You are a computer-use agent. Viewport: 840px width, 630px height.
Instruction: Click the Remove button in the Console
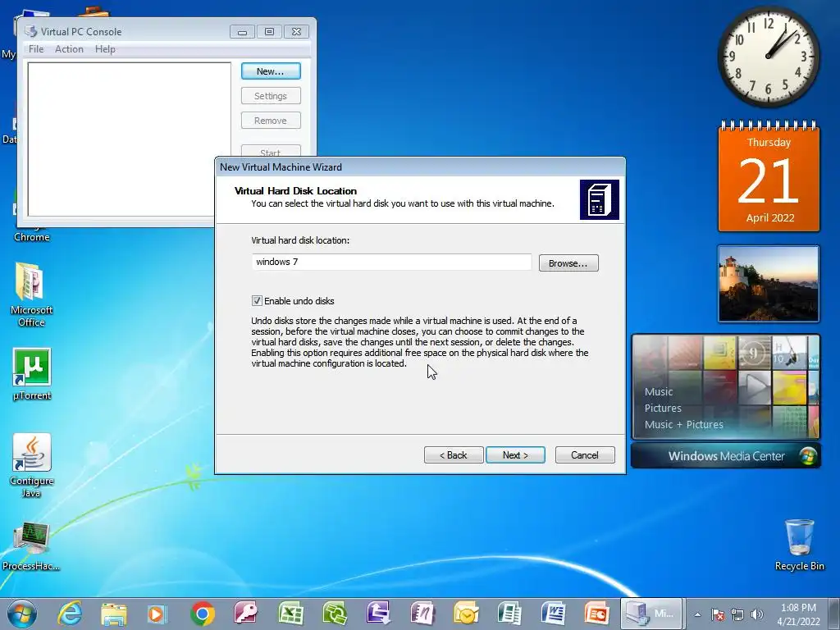pos(271,121)
